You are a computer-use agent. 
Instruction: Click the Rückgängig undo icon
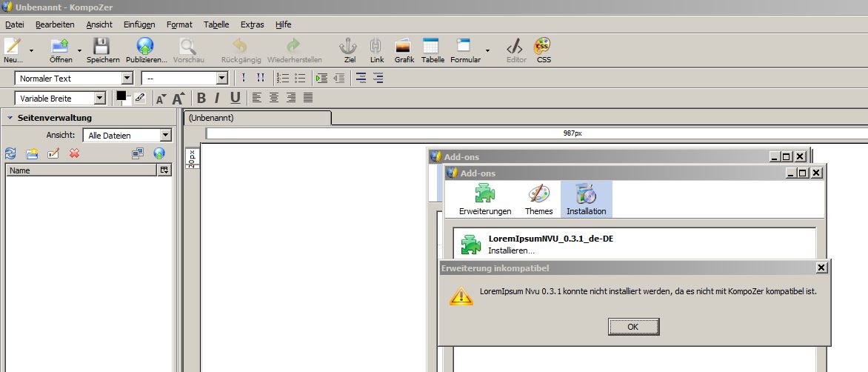pos(240,45)
